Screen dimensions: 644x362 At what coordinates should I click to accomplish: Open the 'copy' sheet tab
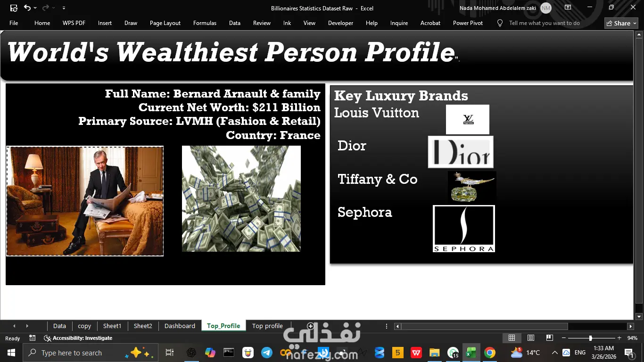pyautogui.click(x=84, y=326)
